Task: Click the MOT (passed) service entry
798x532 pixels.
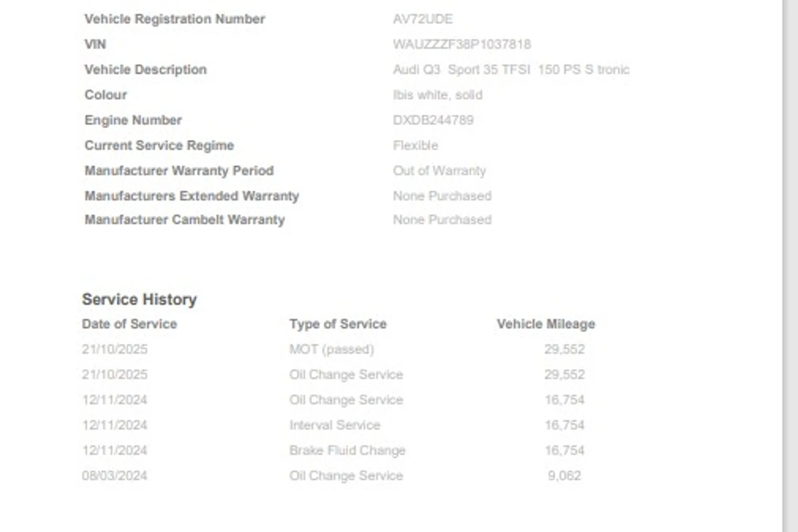Action: [332, 350]
